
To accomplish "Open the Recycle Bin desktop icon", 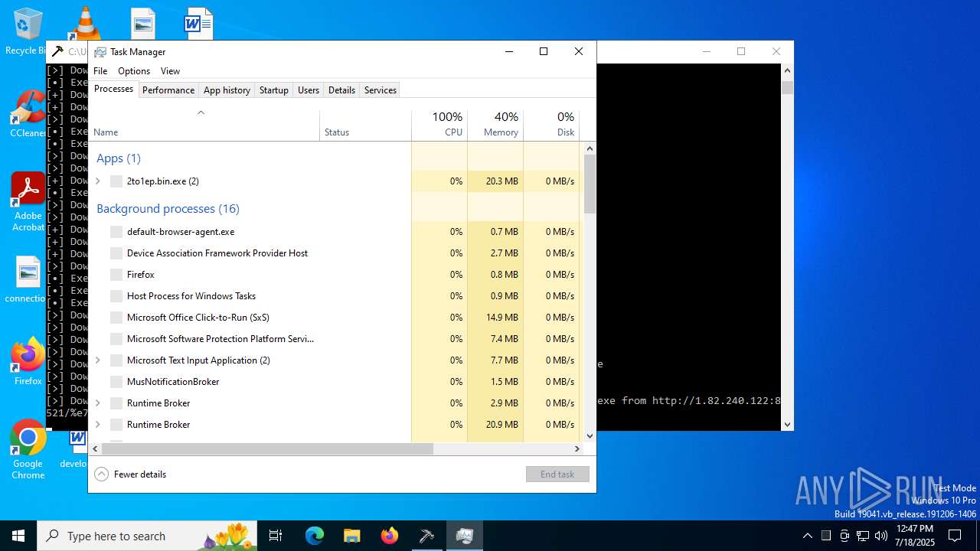I will click(x=28, y=31).
